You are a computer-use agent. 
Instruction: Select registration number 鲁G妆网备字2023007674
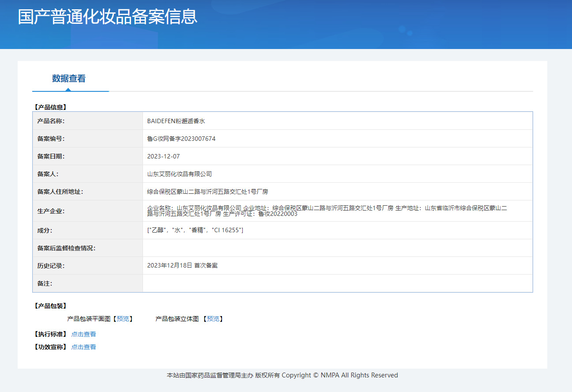pos(181,139)
